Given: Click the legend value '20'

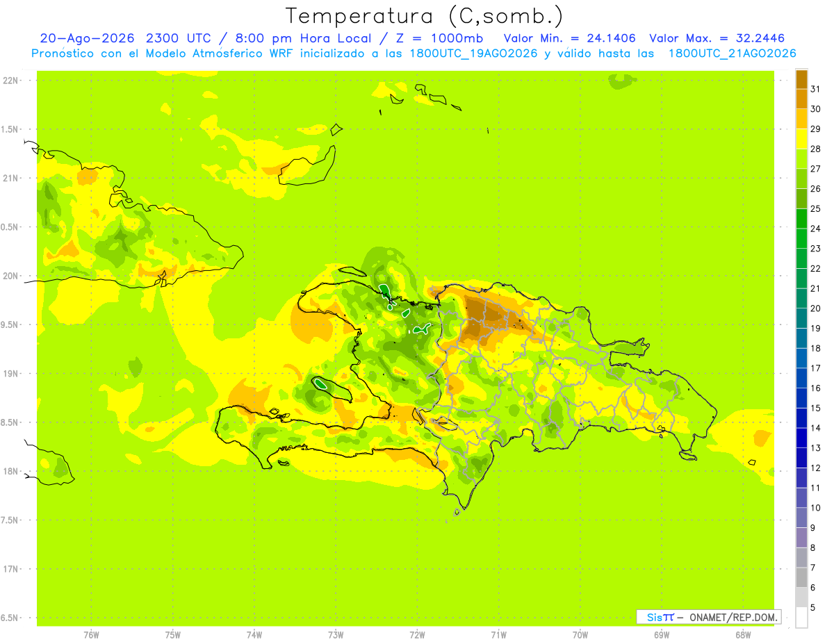Looking at the screenshot, I should (x=816, y=308).
